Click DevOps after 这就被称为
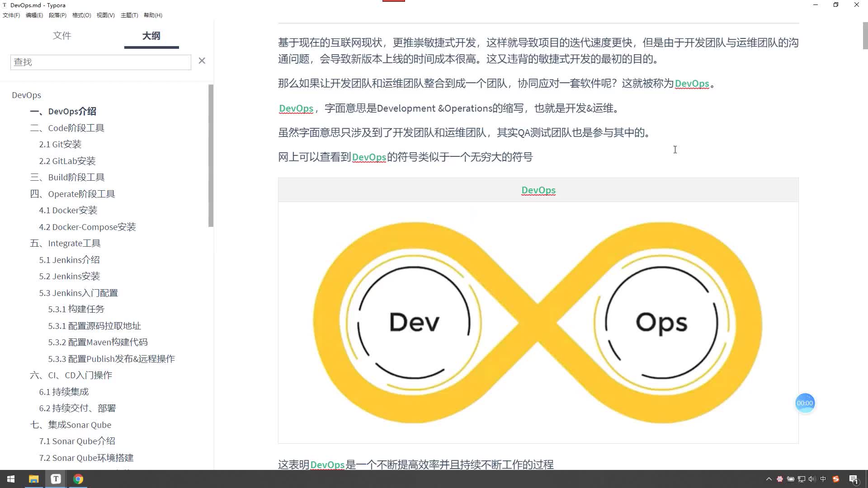 [692, 84]
